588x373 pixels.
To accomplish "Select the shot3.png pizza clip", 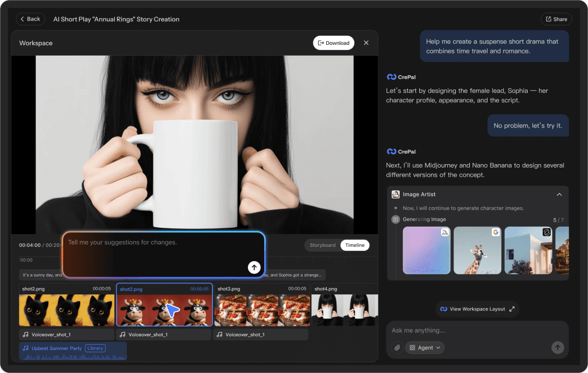I will [x=261, y=310].
